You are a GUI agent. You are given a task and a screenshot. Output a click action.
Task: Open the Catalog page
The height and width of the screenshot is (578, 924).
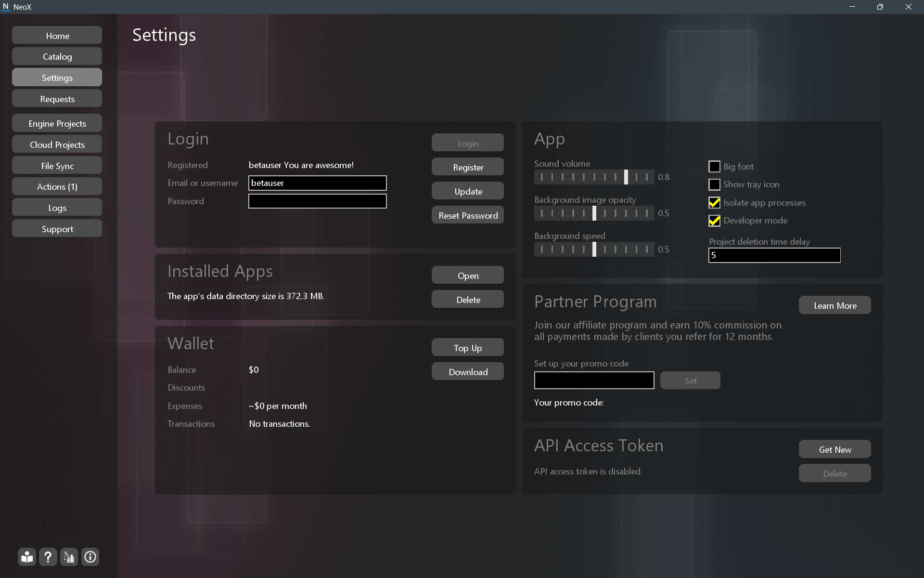pyautogui.click(x=57, y=56)
